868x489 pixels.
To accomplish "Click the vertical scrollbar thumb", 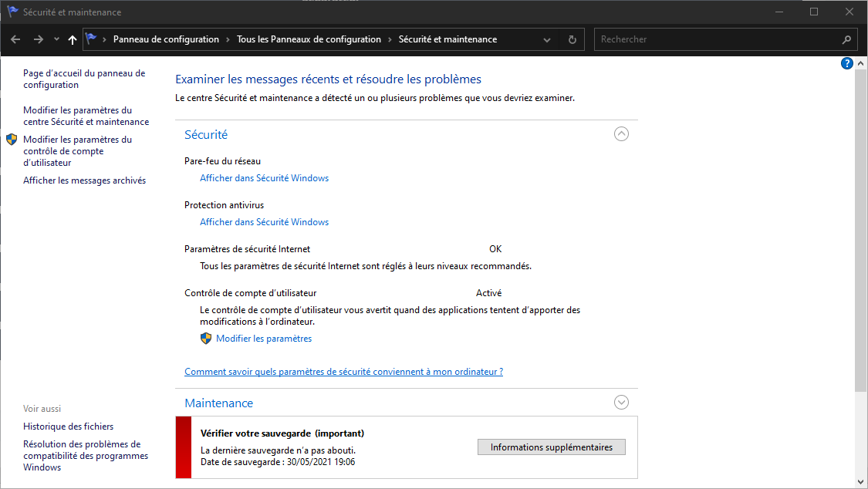I will 861,231.
